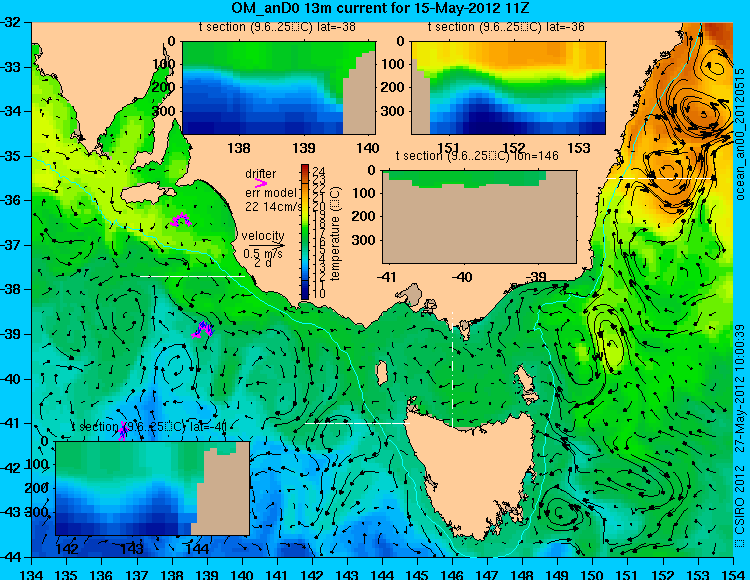750x580 pixels.
Task: Click King Island northwest of Tasmania
Action: tap(381, 373)
